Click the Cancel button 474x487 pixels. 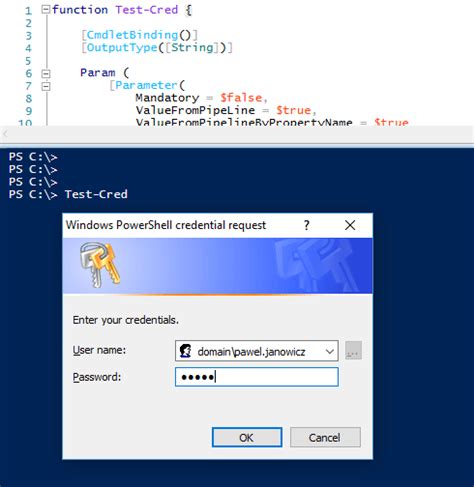pyautogui.click(x=325, y=437)
